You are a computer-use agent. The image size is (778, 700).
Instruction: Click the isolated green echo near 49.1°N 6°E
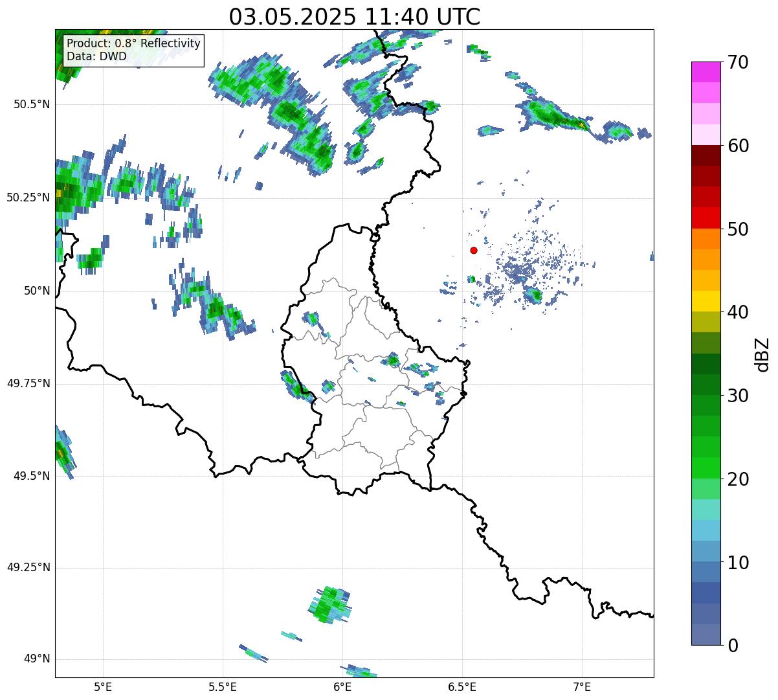(x=329, y=605)
